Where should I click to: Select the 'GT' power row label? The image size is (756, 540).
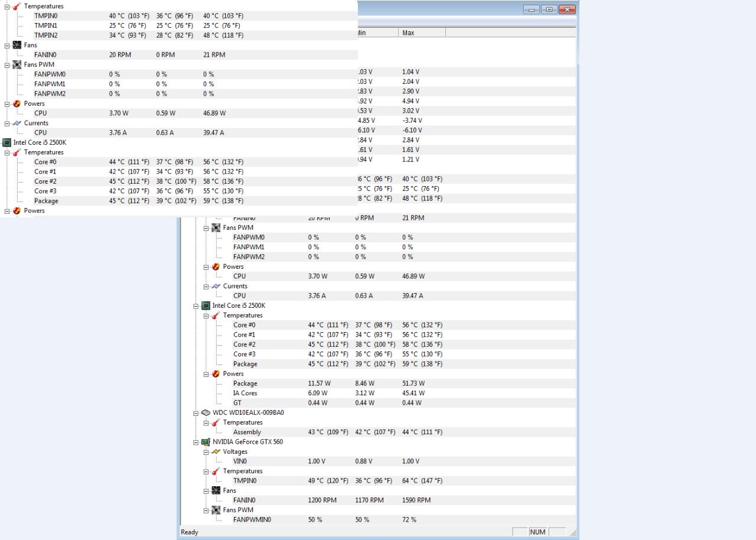click(237, 403)
